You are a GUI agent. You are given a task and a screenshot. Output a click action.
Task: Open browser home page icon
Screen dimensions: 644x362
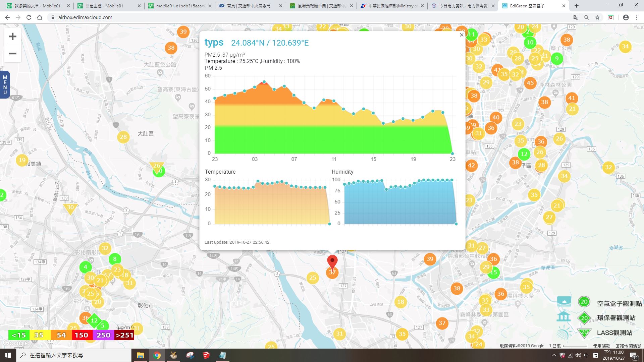[x=40, y=17]
